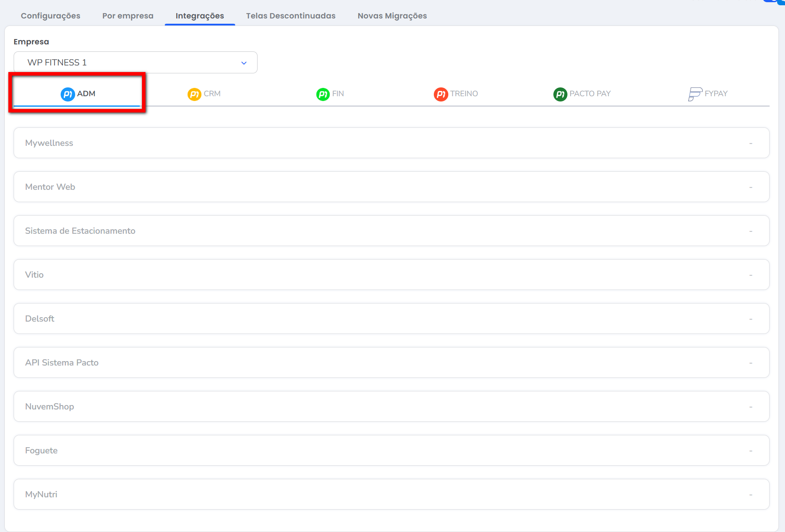
Task: Expand the Mentor Web integration row
Action: tap(391, 187)
